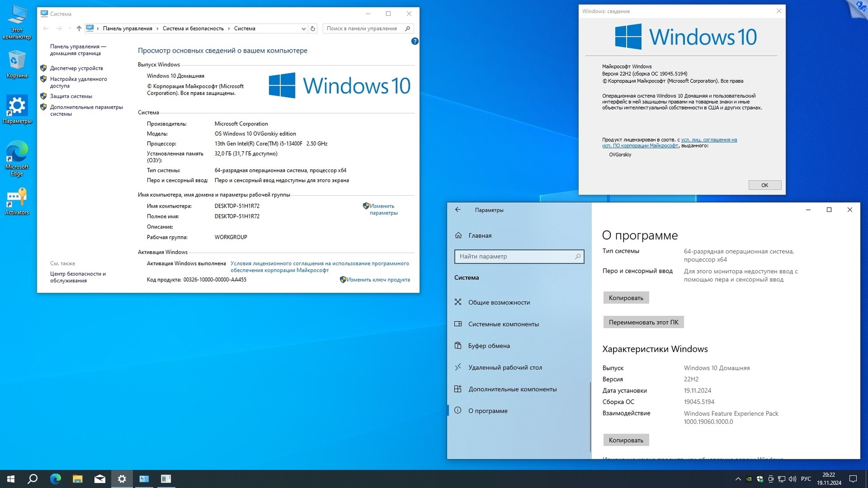
Task: Click the search magnifier icon in control panel search
Action: pyautogui.click(x=407, y=29)
